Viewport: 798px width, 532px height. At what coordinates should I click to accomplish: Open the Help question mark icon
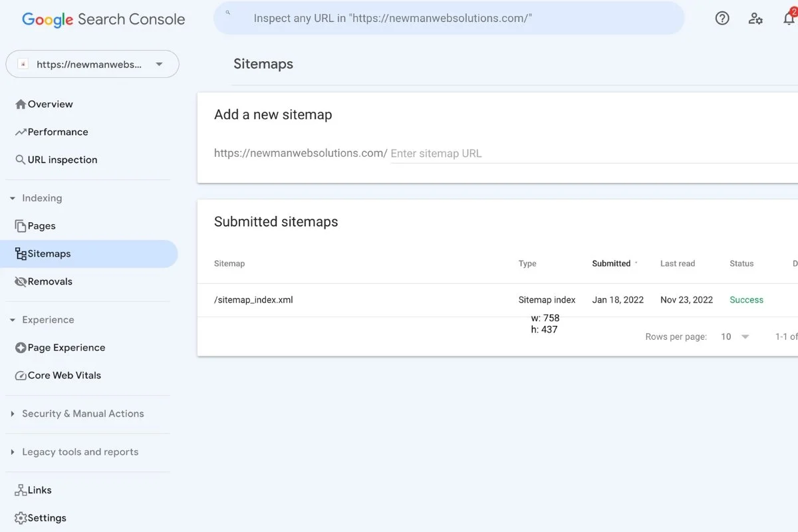(x=722, y=19)
